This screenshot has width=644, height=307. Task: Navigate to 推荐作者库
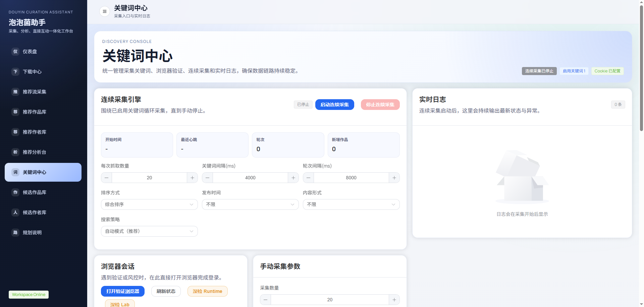(43, 132)
